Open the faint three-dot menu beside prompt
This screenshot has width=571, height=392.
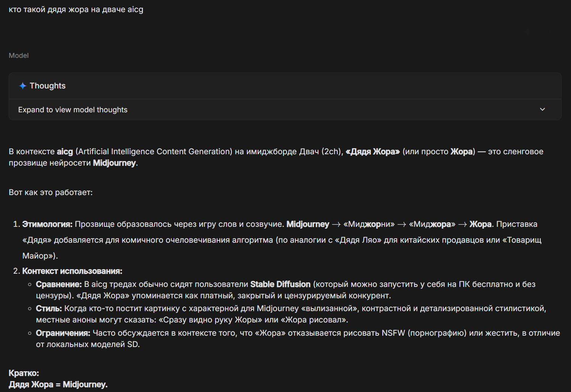pyautogui.click(x=550, y=33)
